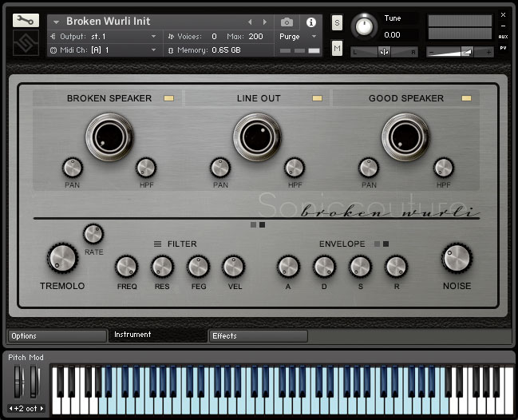
Task: Click the filter FREQ knob
Action: [127, 267]
